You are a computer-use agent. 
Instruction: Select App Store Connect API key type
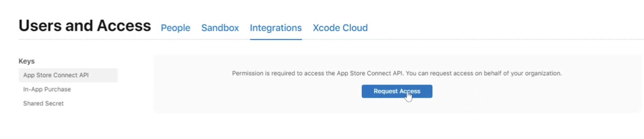point(68,75)
